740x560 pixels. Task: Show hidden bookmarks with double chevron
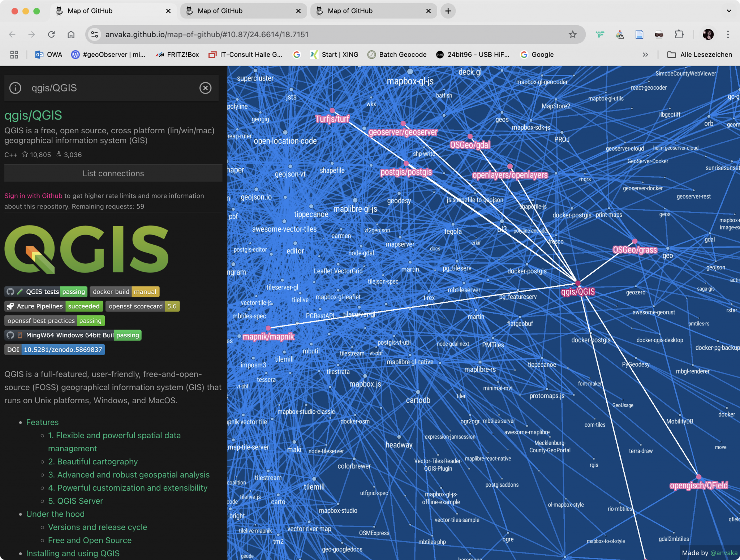point(645,55)
